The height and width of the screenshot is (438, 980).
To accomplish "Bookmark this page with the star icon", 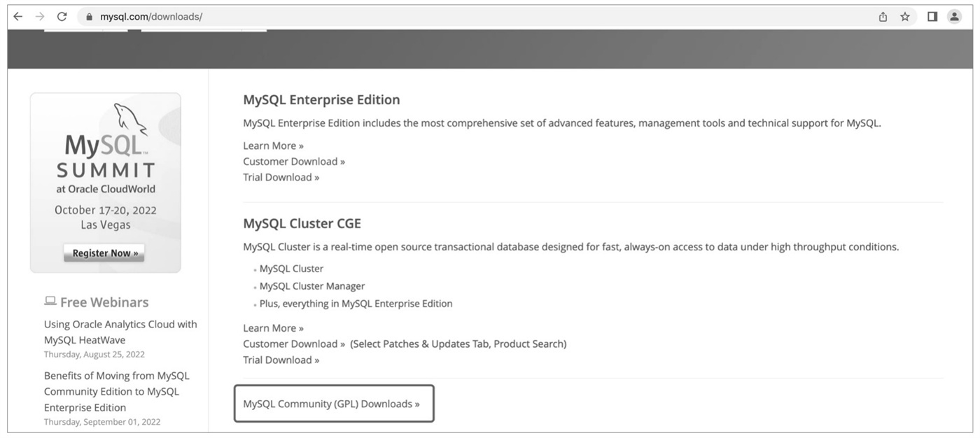I will coord(905,17).
